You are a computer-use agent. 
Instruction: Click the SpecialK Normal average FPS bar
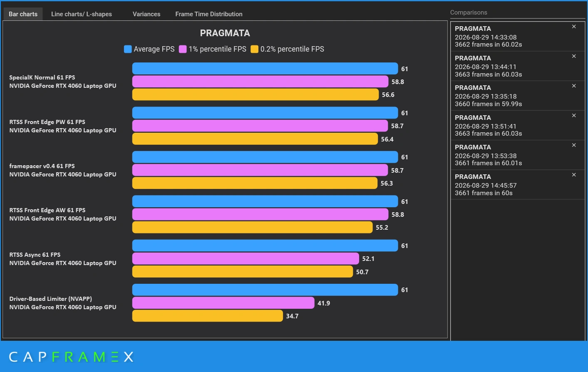265,69
